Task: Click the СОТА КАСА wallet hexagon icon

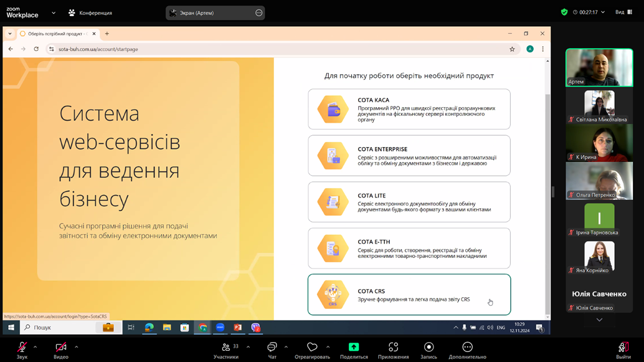Action: click(333, 109)
